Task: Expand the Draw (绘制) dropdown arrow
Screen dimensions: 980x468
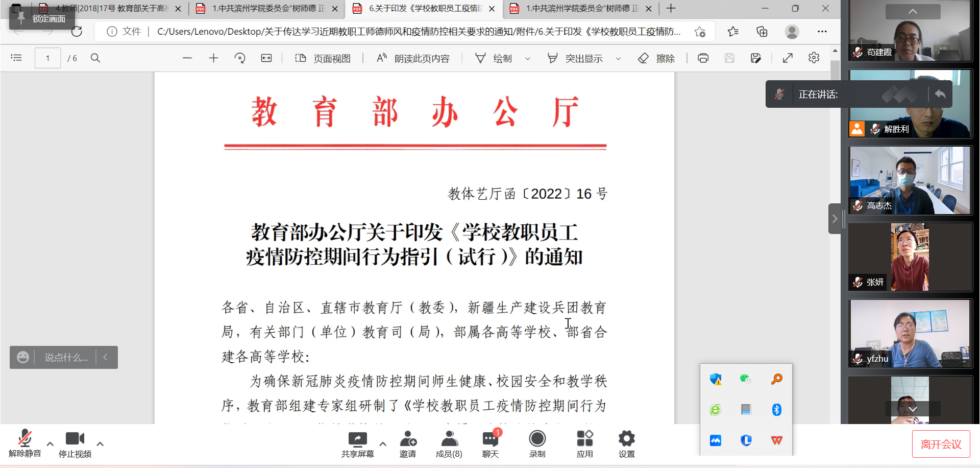Action: 528,59
